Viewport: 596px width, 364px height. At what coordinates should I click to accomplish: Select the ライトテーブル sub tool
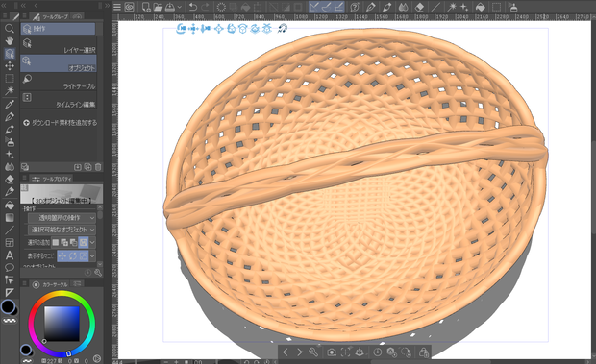tap(59, 82)
